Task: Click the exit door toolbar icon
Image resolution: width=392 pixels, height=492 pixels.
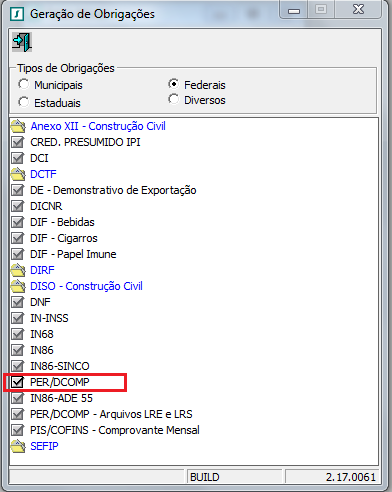Action: (x=22, y=42)
